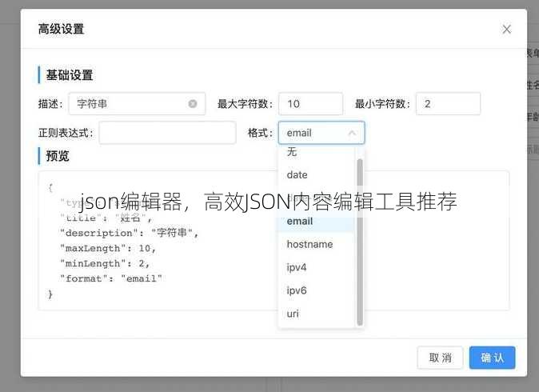This screenshot has width=539, height=392.
Task: Click the "maxLength": 10 preview line
Action: [108, 248]
